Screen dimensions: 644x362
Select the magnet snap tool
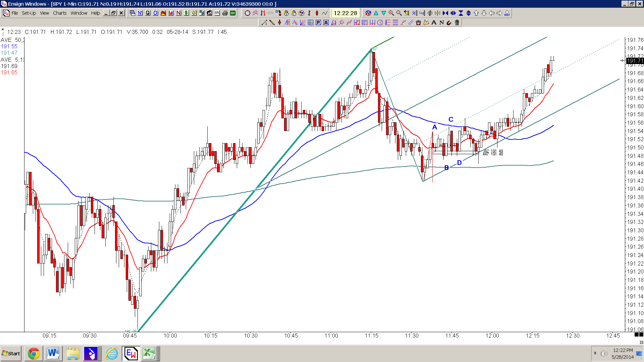[x=449, y=22]
